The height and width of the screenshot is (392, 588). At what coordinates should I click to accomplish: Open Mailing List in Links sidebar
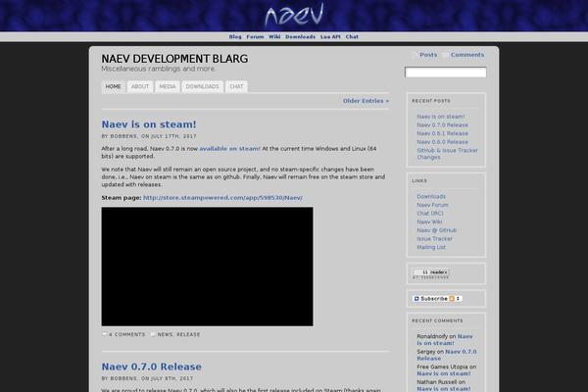(x=431, y=247)
